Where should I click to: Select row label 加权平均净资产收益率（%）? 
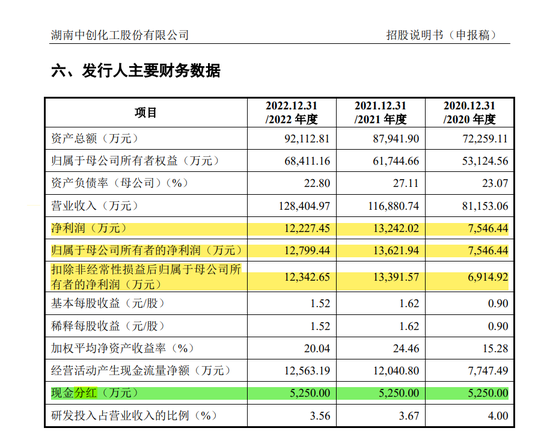122,348
